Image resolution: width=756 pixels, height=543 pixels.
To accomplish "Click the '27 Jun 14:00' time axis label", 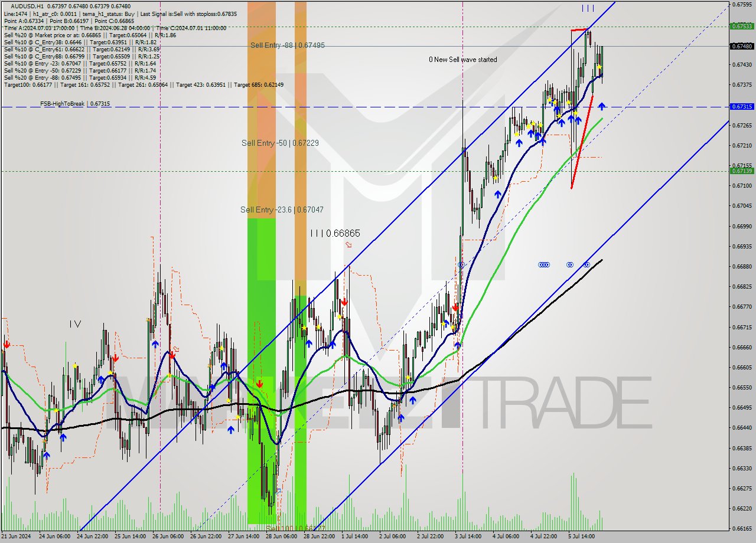I will coord(244,537).
